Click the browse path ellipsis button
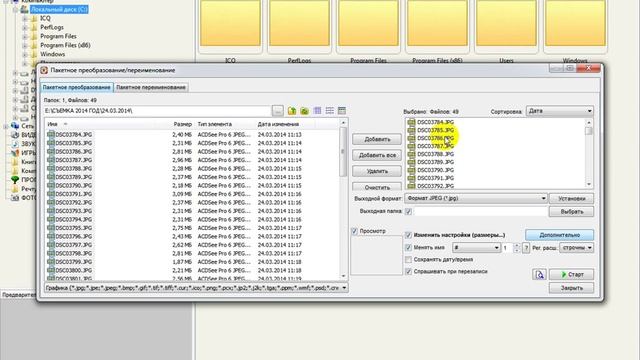 278,111
